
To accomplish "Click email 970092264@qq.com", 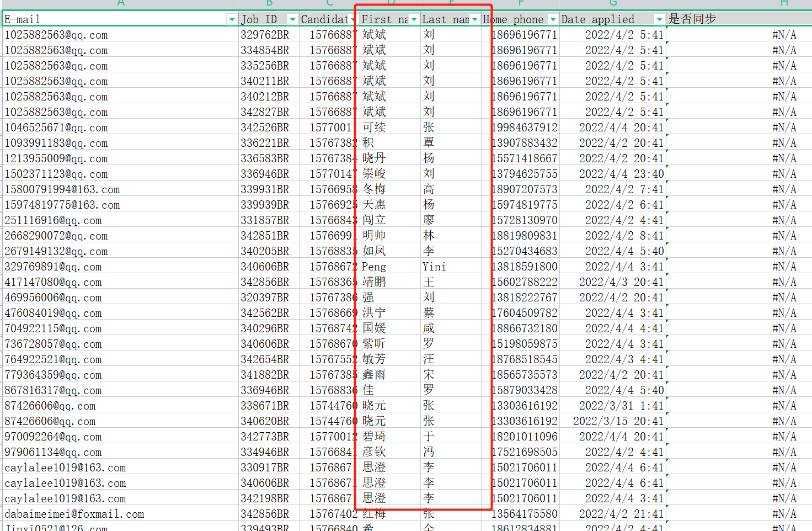I will pyautogui.click(x=53, y=437).
